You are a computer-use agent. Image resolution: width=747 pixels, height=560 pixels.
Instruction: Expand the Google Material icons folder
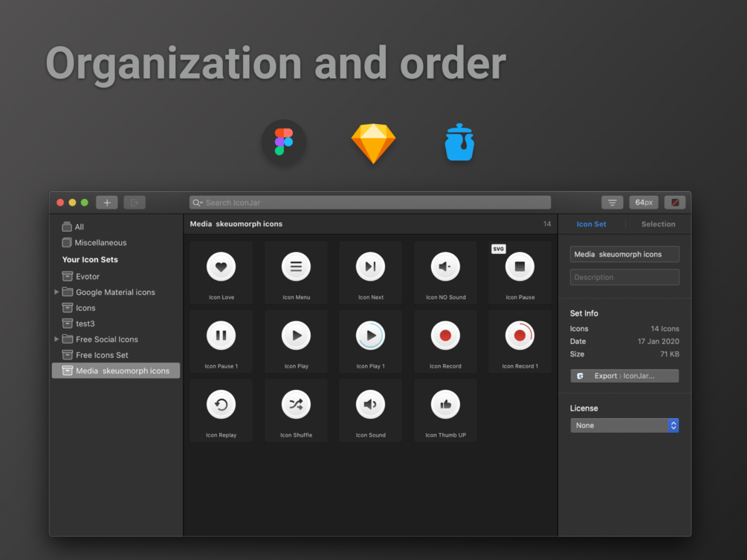[56, 292]
